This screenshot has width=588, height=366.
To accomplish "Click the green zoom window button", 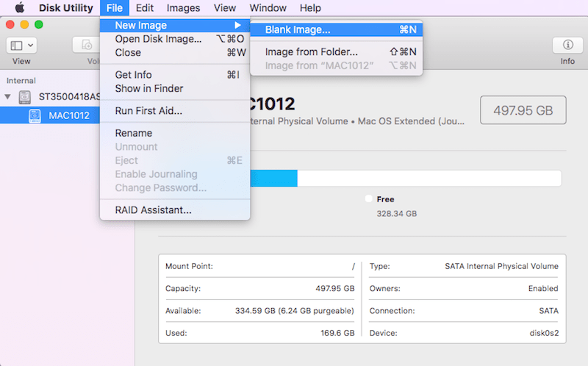I will click(39, 25).
